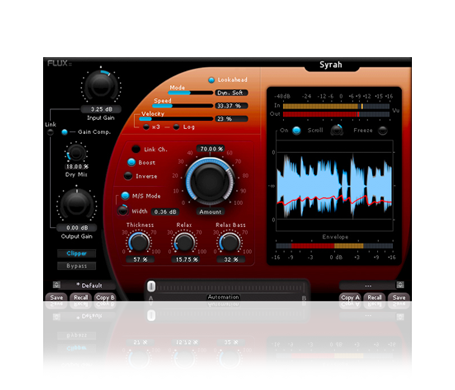Open left preset menu icon beside Default
The image size is (455, 390).
[57, 285]
